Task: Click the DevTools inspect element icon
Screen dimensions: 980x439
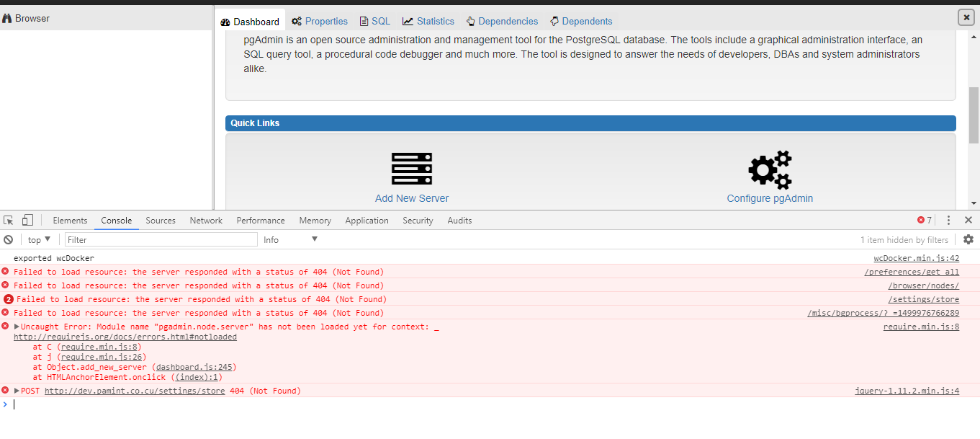Action: pos(9,221)
